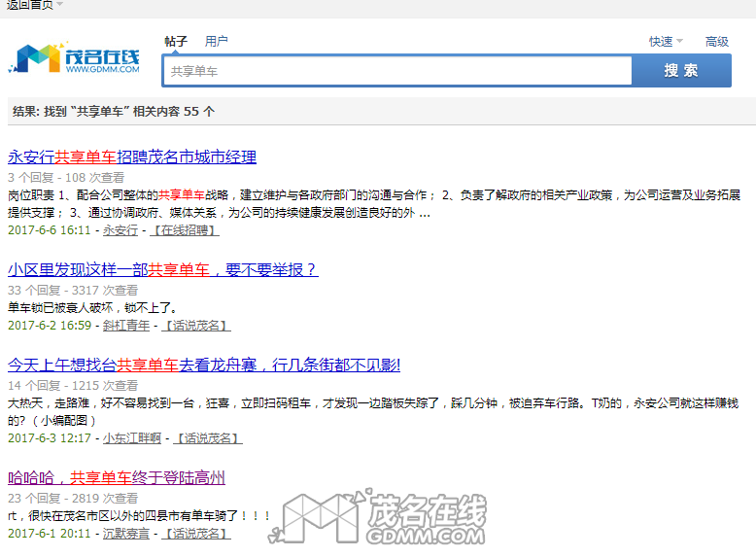Click the date 2017-6-6 16:11
This screenshot has height=557, width=756.
coord(50,230)
